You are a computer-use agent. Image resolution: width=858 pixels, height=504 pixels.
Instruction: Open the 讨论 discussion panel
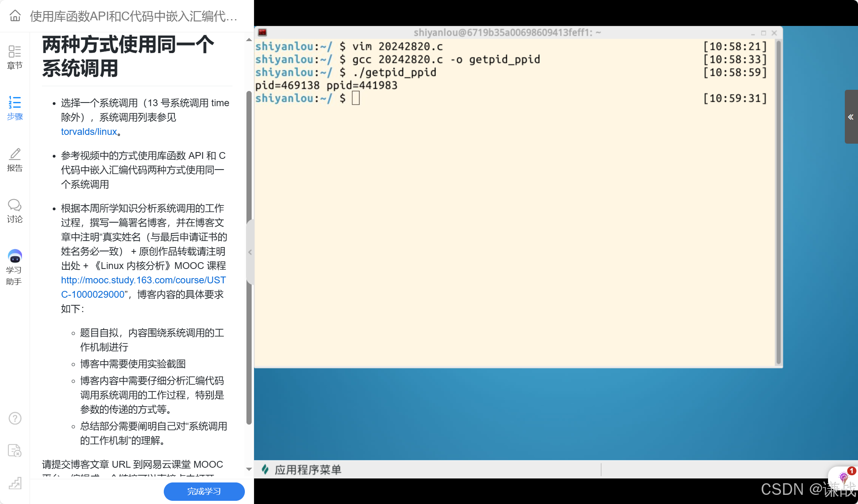click(15, 210)
